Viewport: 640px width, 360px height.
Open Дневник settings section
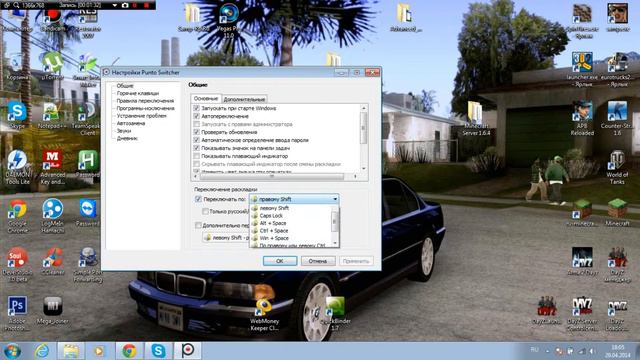[x=127, y=138]
